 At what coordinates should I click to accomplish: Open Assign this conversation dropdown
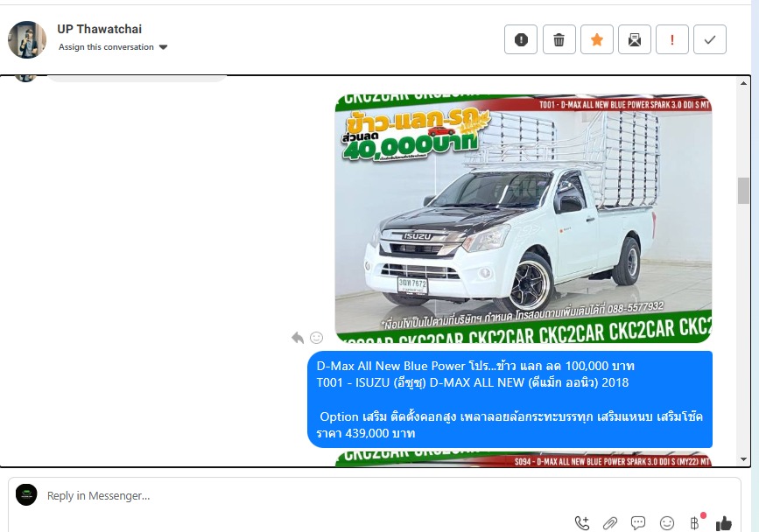click(x=113, y=47)
